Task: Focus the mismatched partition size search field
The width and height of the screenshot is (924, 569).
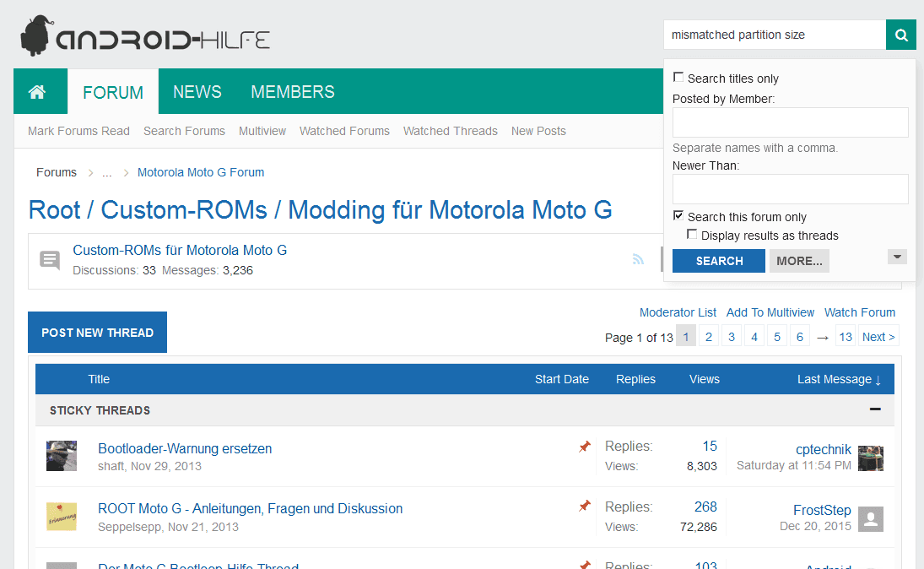Action: (775, 35)
